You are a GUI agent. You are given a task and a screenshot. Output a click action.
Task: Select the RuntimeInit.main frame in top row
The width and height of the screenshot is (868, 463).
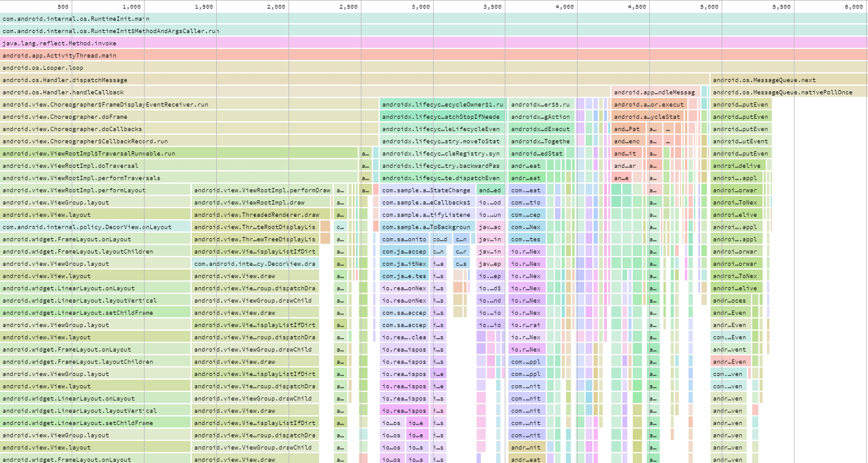(429, 18)
